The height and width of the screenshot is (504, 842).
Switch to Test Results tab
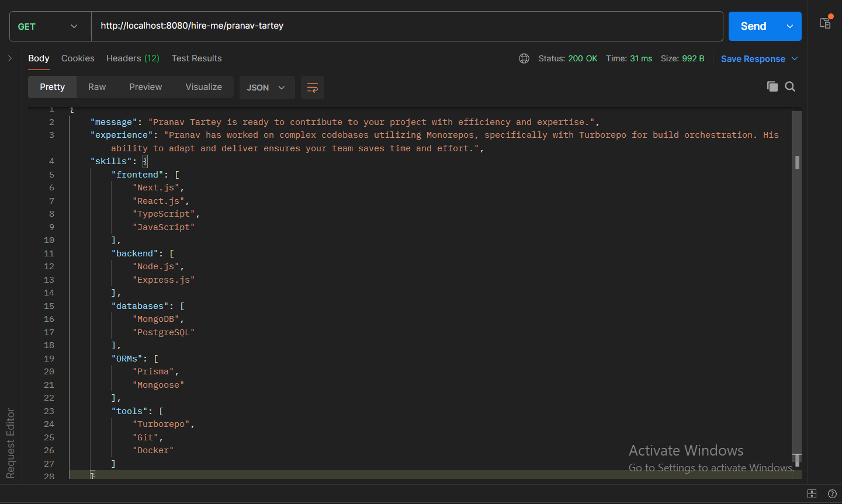click(x=196, y=58)
